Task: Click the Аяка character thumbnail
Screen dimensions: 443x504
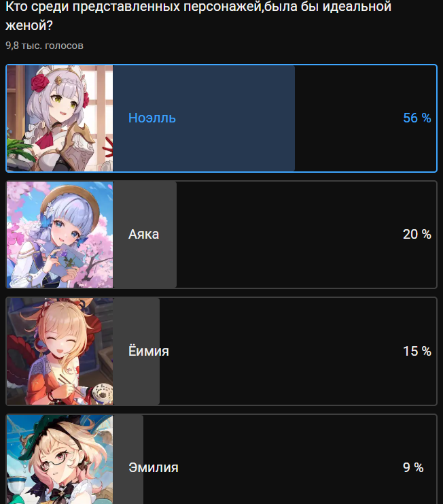Action: pos(60,235)
